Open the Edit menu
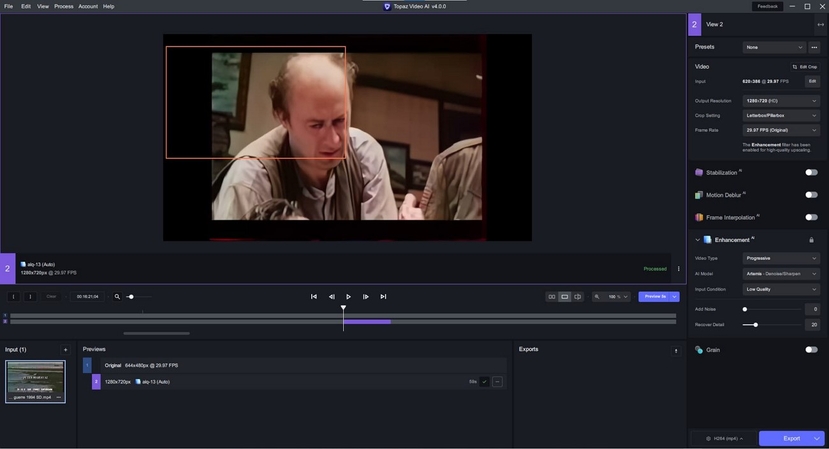 coord(25,6)
